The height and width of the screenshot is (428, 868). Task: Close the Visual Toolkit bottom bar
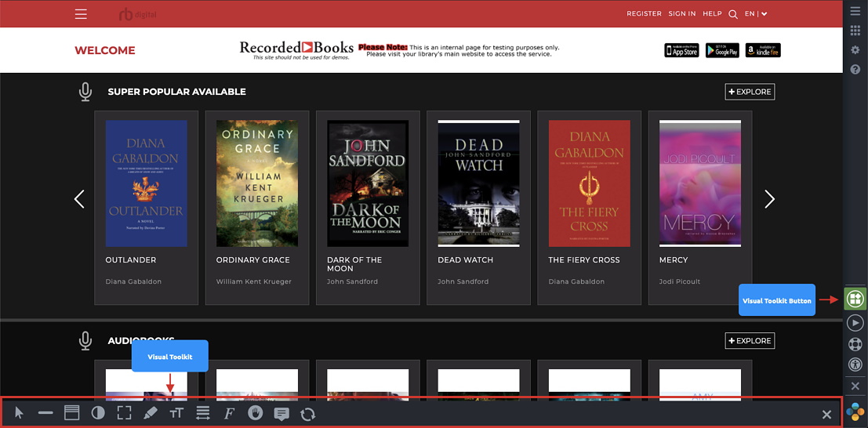point(826,414)
